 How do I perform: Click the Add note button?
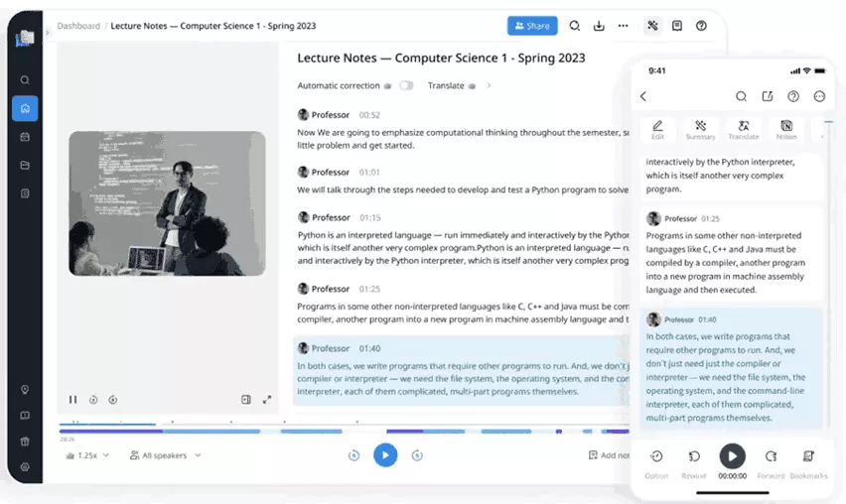pos(609,455)
